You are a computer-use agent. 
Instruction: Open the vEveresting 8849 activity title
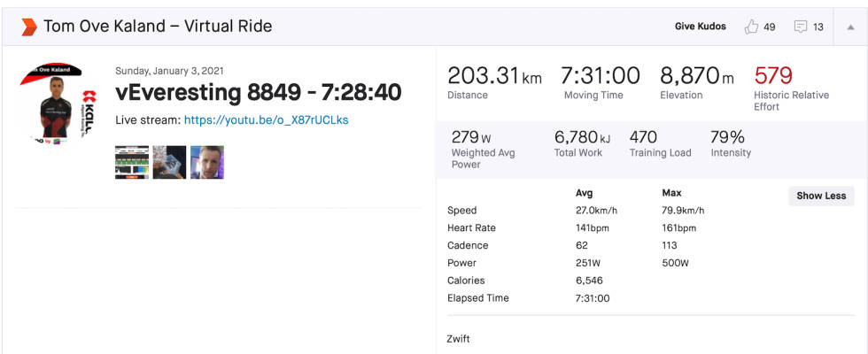point(259,93)
